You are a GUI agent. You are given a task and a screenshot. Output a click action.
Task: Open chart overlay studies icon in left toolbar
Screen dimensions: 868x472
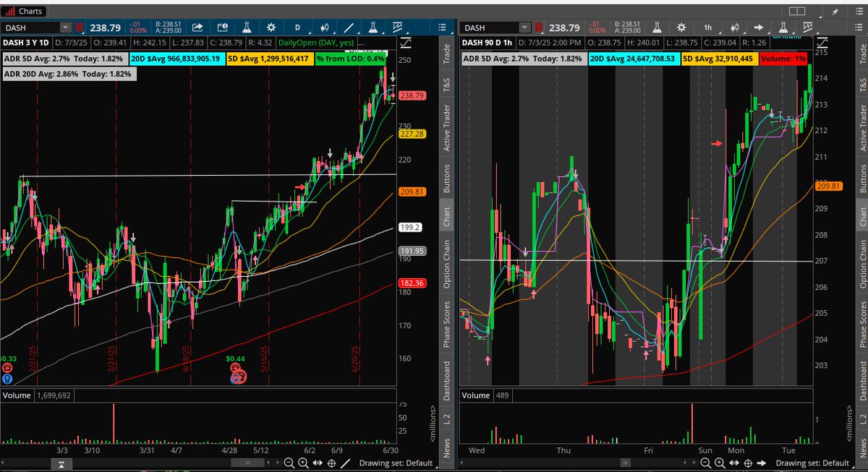click(x=398, y=27)
